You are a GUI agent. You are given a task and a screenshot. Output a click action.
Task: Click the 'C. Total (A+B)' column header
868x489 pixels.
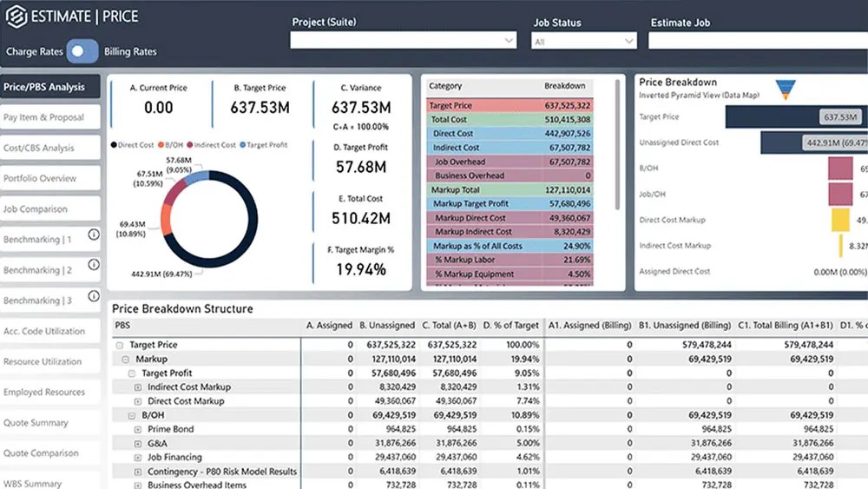449,326
